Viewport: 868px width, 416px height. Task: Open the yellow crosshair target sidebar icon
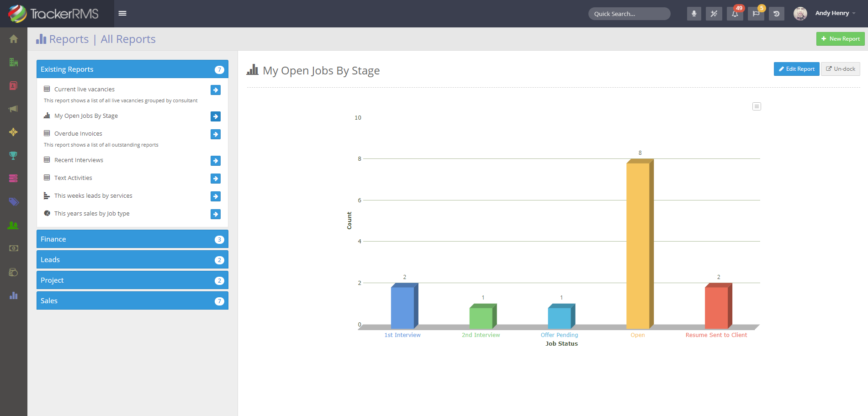click(14, 132)
